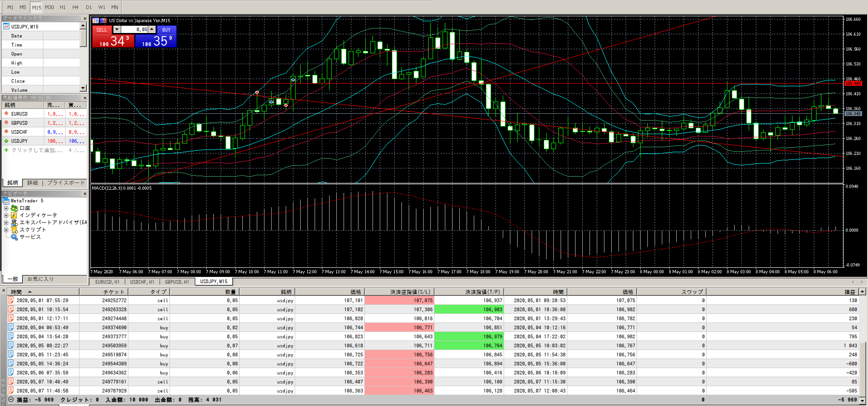Click the サービス gear icon
Screen dimensions: 868x406
pyautogui.click(x=14, y=237)
